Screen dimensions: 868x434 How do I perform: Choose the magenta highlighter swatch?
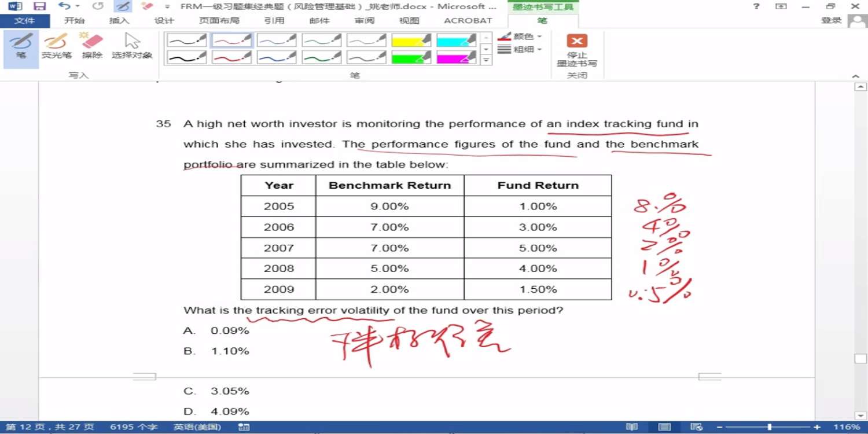coord(457,57)
